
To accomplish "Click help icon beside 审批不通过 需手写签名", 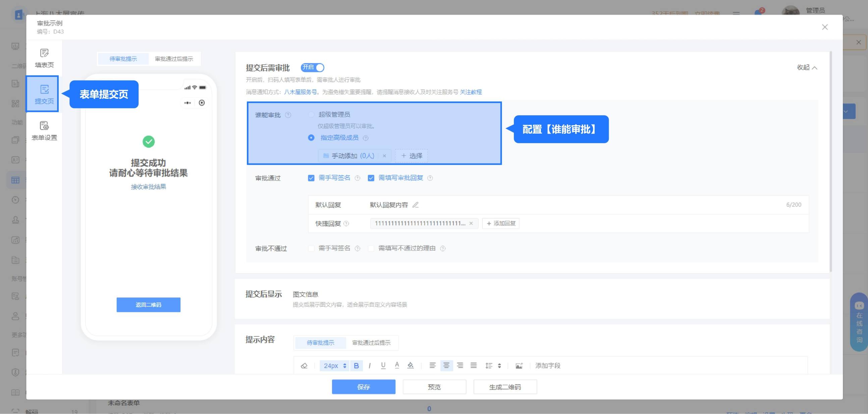I will (x=358, y=249).
